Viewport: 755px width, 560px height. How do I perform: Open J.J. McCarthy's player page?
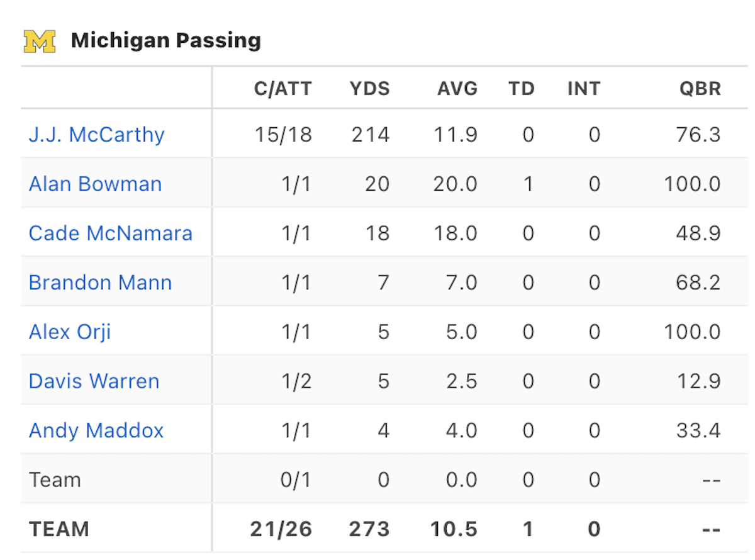[x=97, y=135]
